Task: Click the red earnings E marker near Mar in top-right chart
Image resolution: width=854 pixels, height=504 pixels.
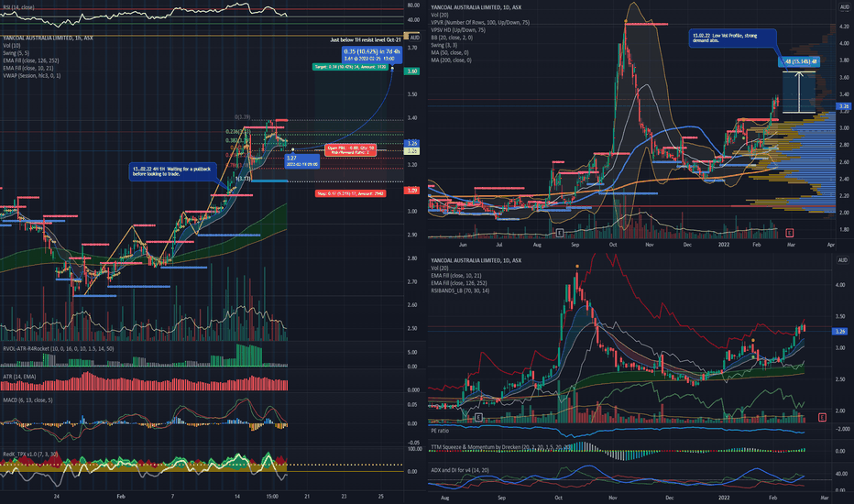Action: coord(789,233)
